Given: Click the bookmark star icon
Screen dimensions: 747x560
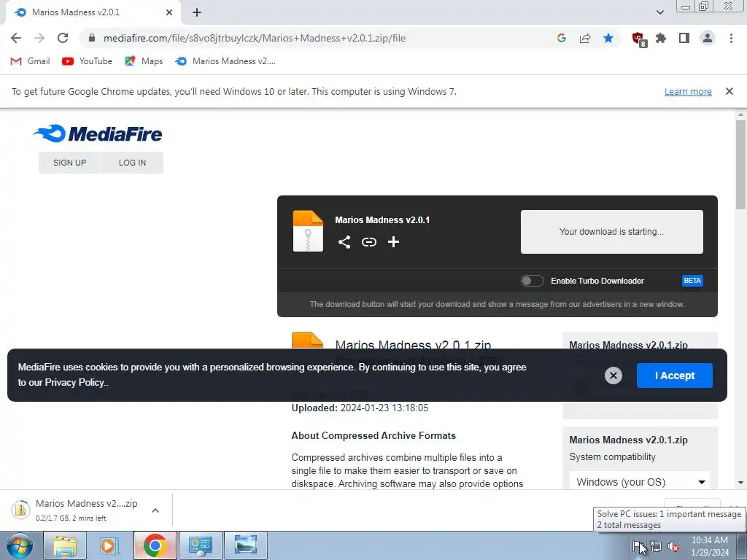Looking at the screenshot, I should click(608, 38).
